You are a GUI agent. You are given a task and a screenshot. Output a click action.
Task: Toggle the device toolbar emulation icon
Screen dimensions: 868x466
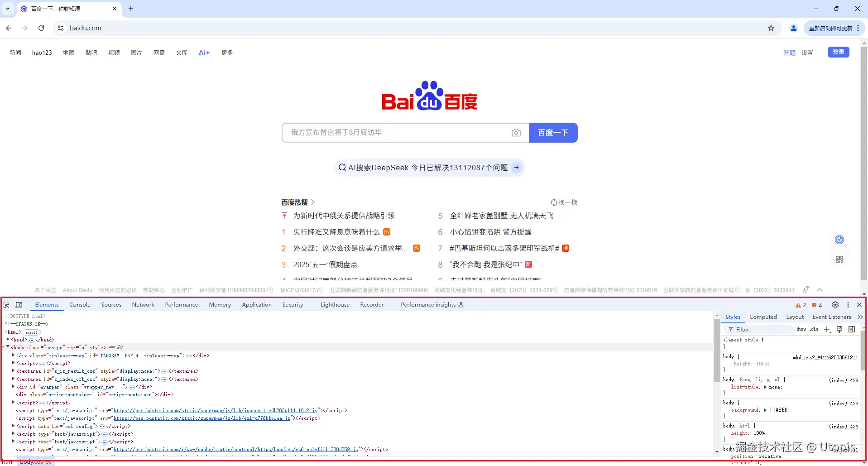click(x=19, y=305)
